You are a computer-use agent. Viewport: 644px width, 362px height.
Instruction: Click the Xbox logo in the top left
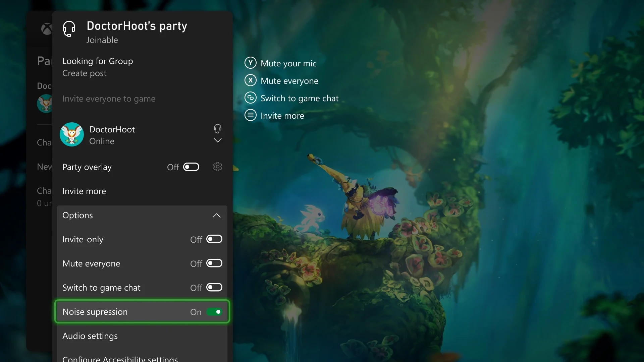tap(47, 29)
